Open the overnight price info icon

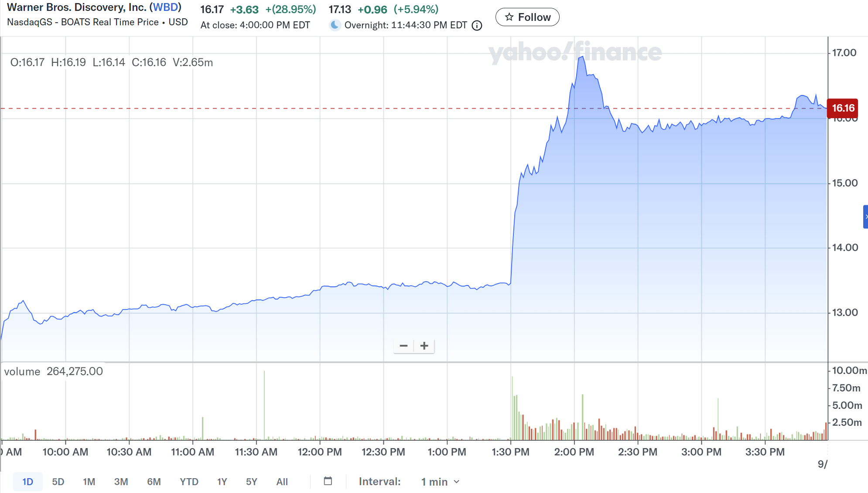point(477,26)
